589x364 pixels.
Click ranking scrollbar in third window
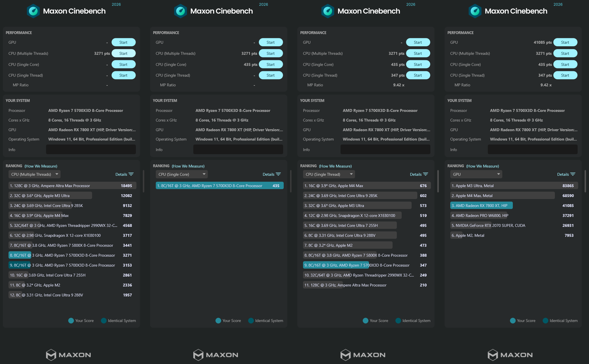(438, 181)
